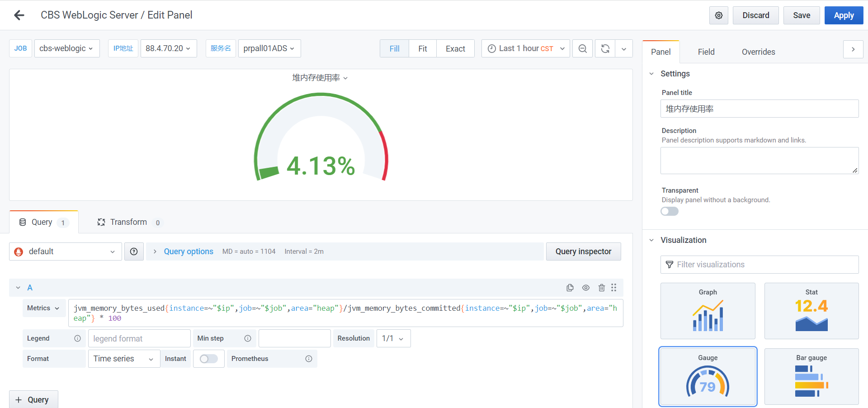Select the Graph visualization

pos(708,311)
